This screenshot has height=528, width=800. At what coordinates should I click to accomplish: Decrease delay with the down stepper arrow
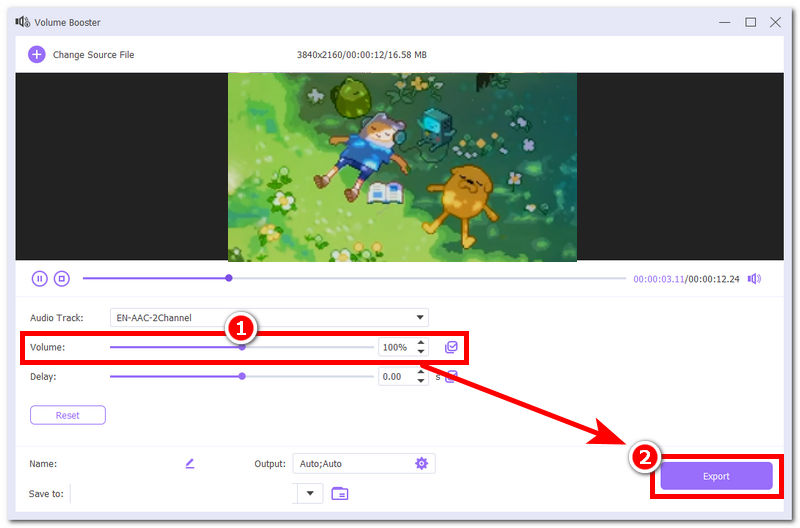[x=421, y=381]
